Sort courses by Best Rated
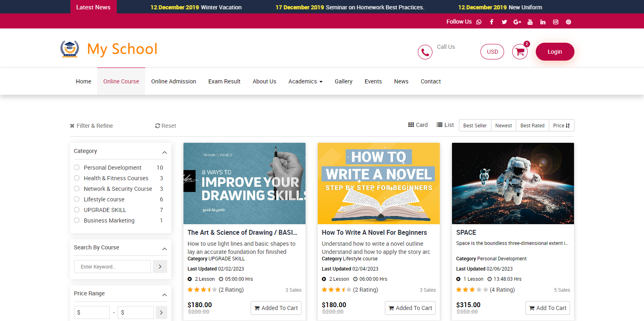This screenshot has height=321, width=644. pos(532,125)
